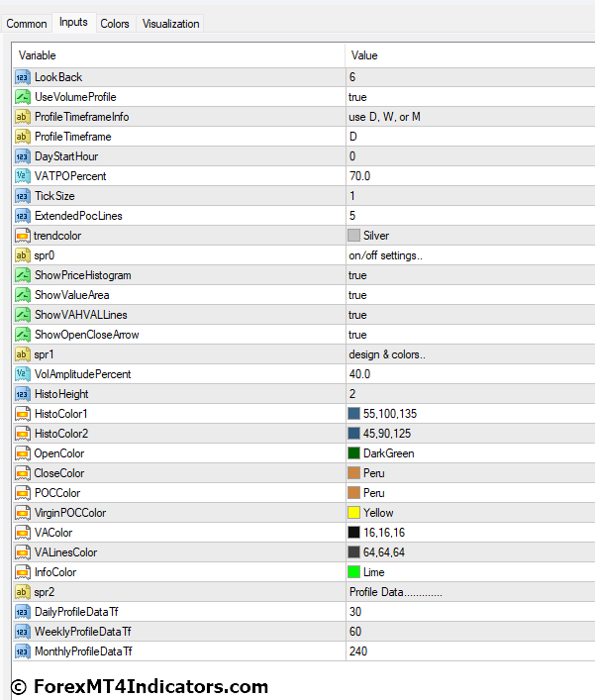Open the CloseColor Peru value dropdown
The height and width of the screenshot is (700, 595).
point(465,473)
